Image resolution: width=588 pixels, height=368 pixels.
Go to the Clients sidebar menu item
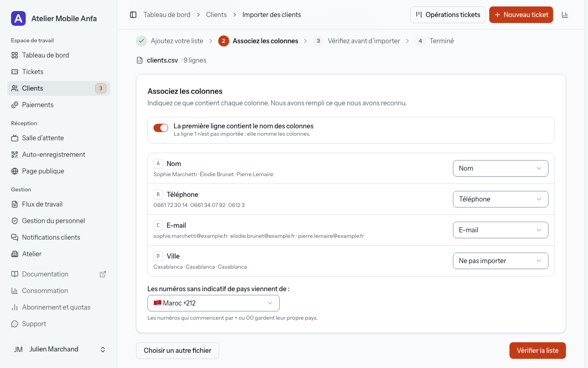pyautogui.click(x=59, y=88)
